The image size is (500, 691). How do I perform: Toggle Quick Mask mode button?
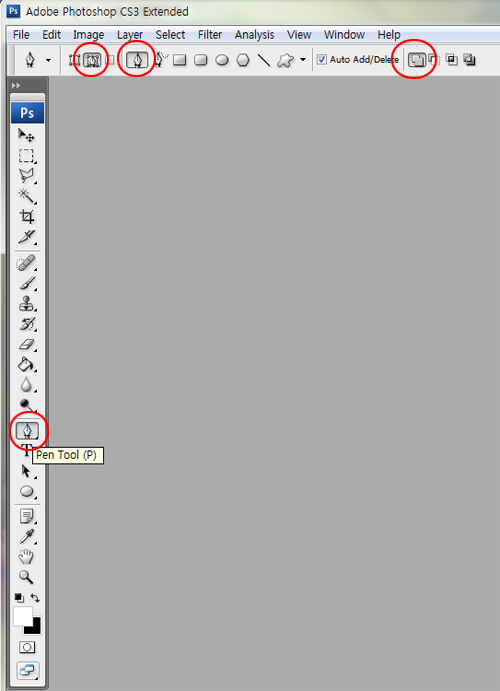click(27, 646)
